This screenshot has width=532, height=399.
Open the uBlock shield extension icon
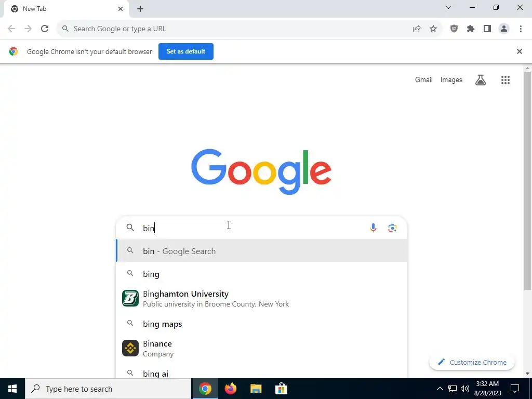tap(454, 29)
